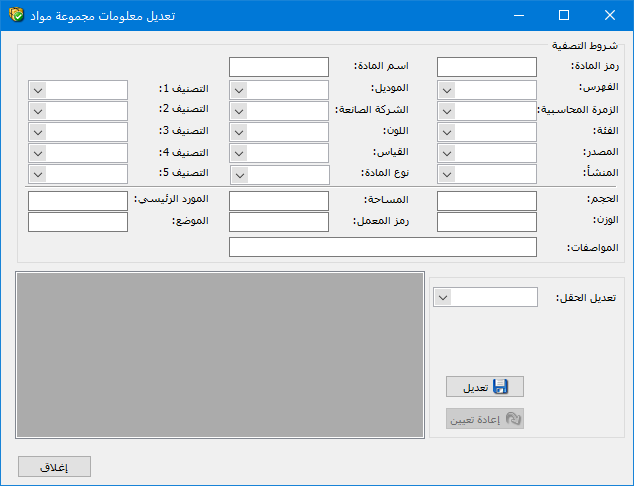Click the رمز المادة input field
Screen dimensions: 634x486
[x=487, y=67]
